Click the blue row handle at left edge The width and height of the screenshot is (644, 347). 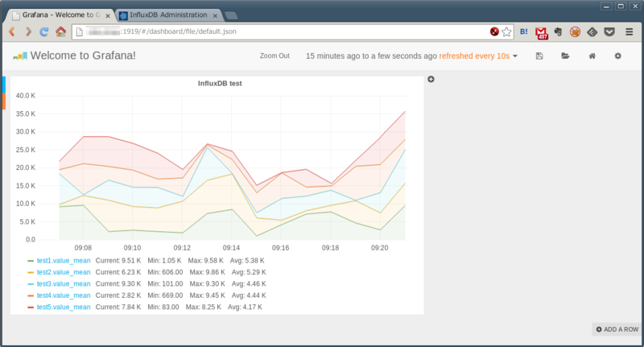coord(4,85)
